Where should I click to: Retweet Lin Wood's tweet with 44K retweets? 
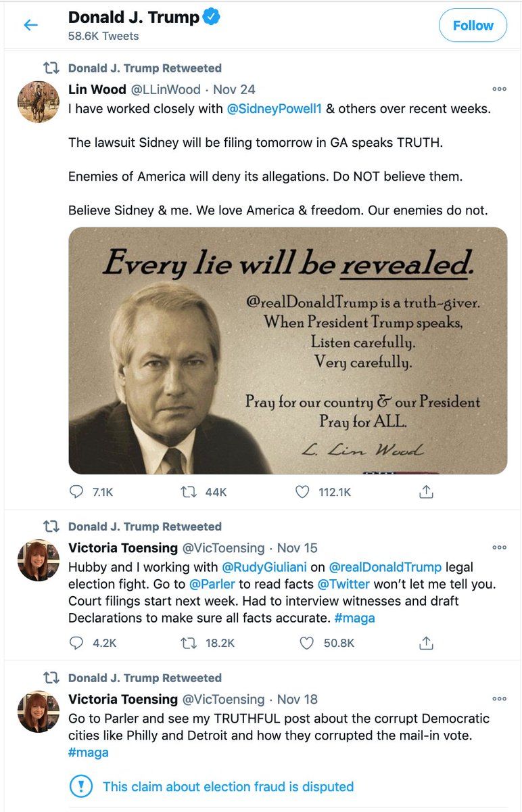188,492
